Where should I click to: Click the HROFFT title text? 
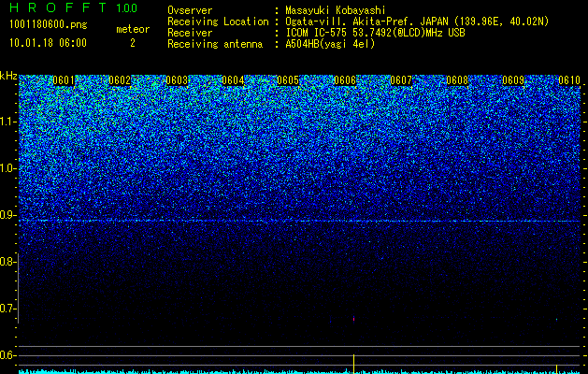pos(58,7)
